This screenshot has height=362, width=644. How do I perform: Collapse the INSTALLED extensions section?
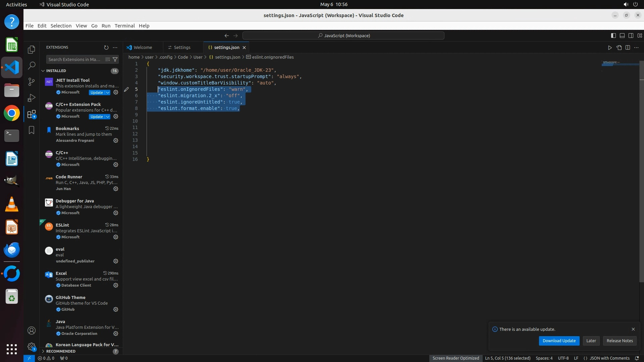point(43,71)
